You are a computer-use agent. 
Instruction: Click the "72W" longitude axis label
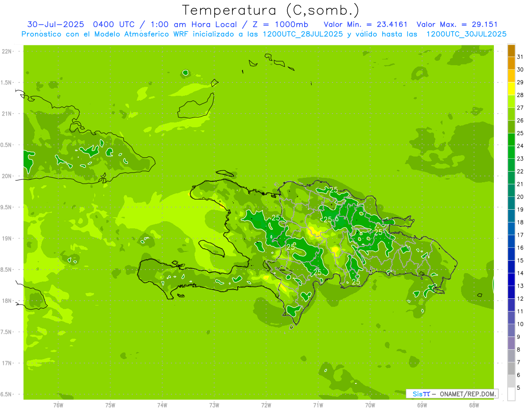[x=266, y=405]
